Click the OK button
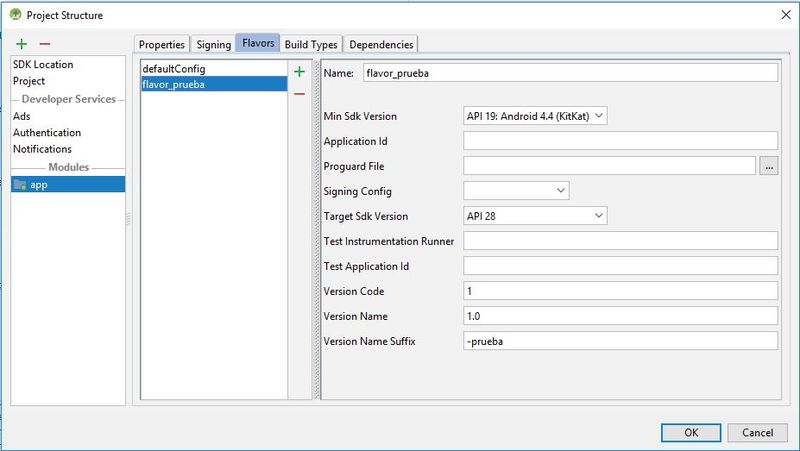 click(x=691, y=433)
